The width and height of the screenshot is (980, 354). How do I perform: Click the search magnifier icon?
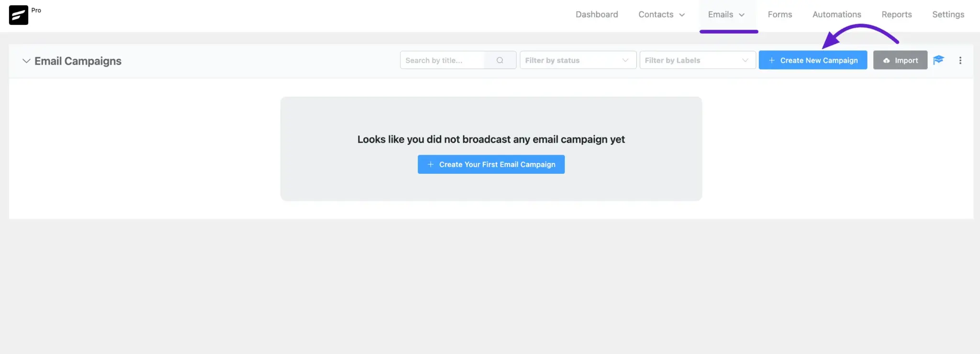pos(500,60)
